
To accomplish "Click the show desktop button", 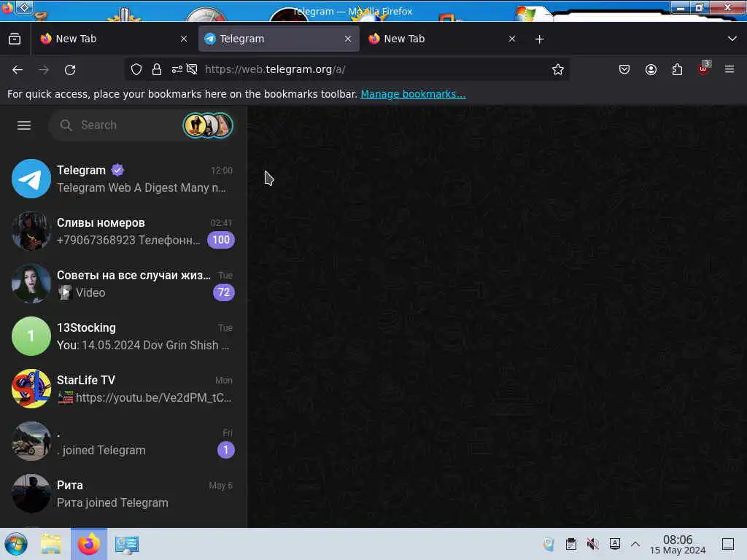I will pos(728,544).
